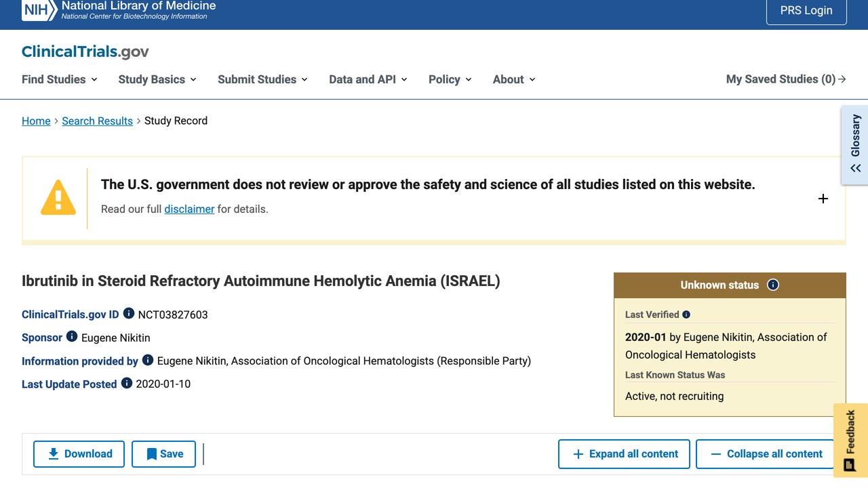Open the Data and API dropdown

click(x=368, y=79)
